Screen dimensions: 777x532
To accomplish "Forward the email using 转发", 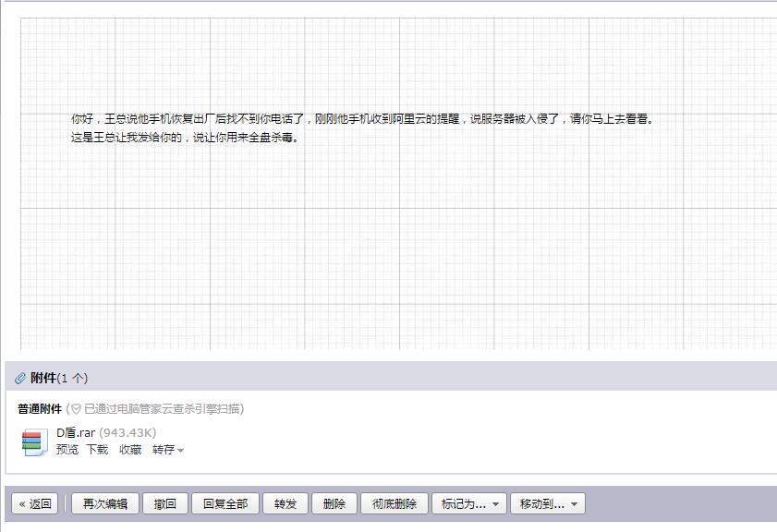I will 285,503.
